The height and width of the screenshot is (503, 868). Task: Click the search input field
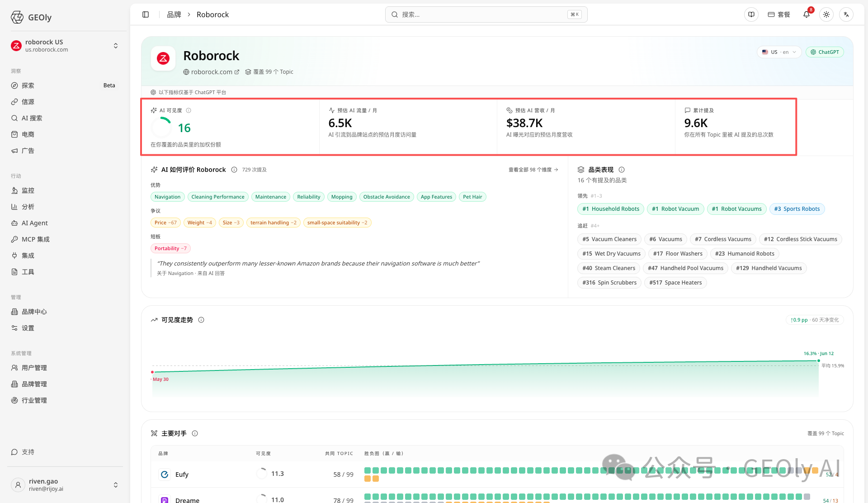(x=486, y=14)
